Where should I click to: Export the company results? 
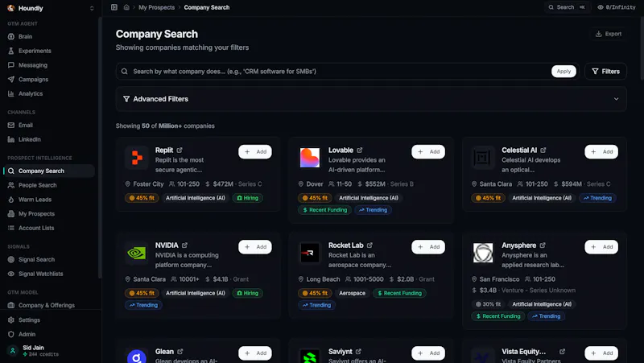click(x=609, y=34)
